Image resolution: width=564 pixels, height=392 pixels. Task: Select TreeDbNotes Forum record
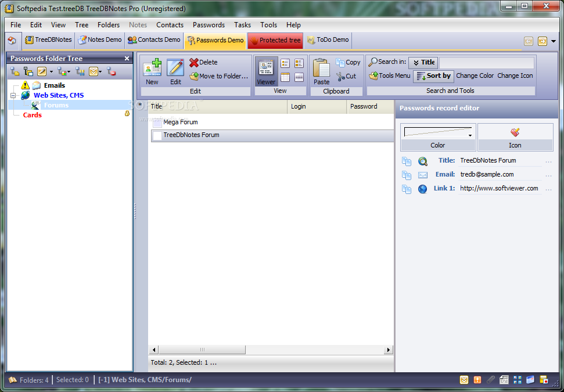click(x=272, y=135)
